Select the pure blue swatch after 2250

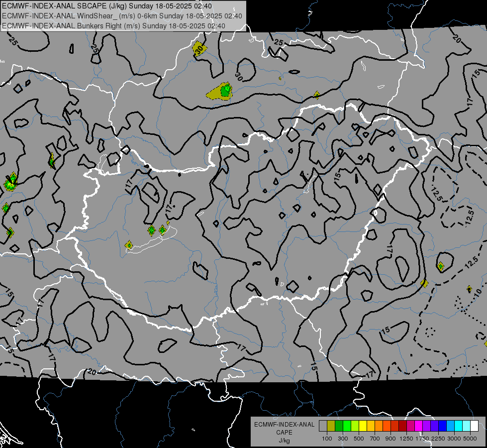coord(442,426)
